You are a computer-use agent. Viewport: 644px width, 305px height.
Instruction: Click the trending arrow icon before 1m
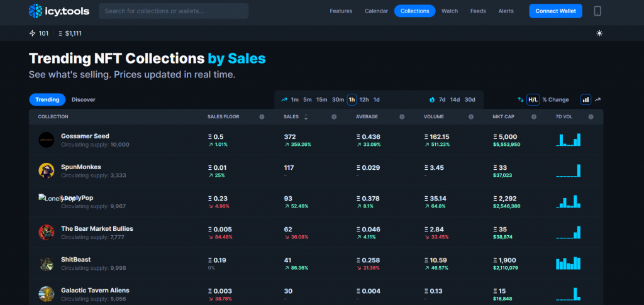click(284, 100)
